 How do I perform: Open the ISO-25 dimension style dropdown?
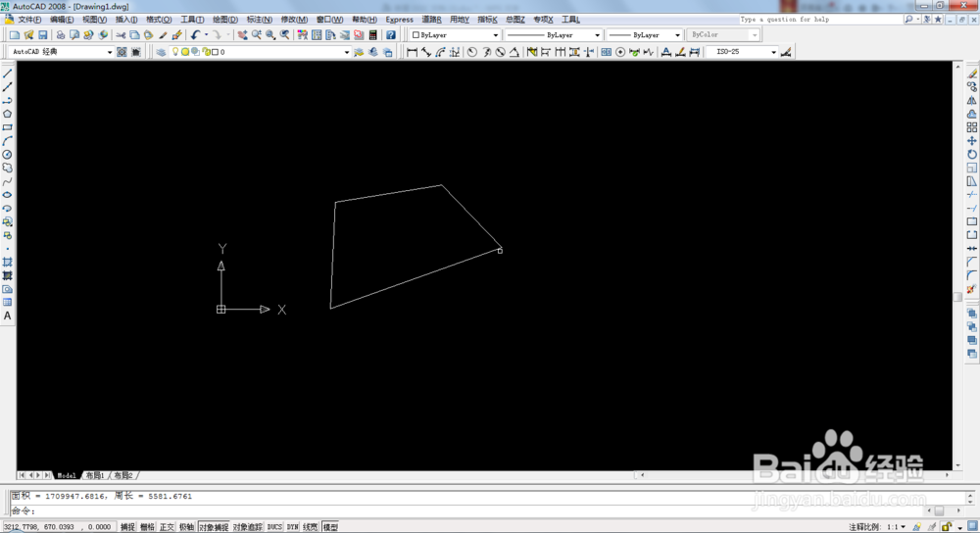(x=774, y=52)
